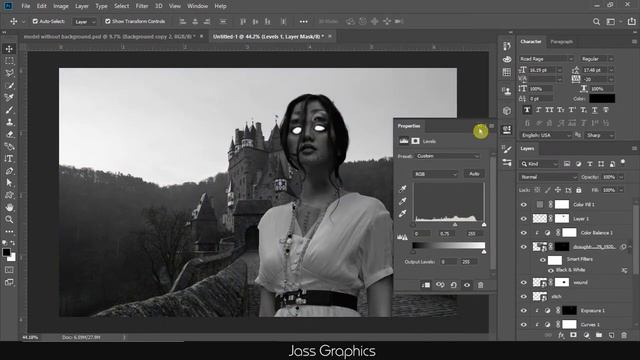This screenshot has height=360, width=640.
Task: View the previous state in Properties panel
Action: pos(440,285)
